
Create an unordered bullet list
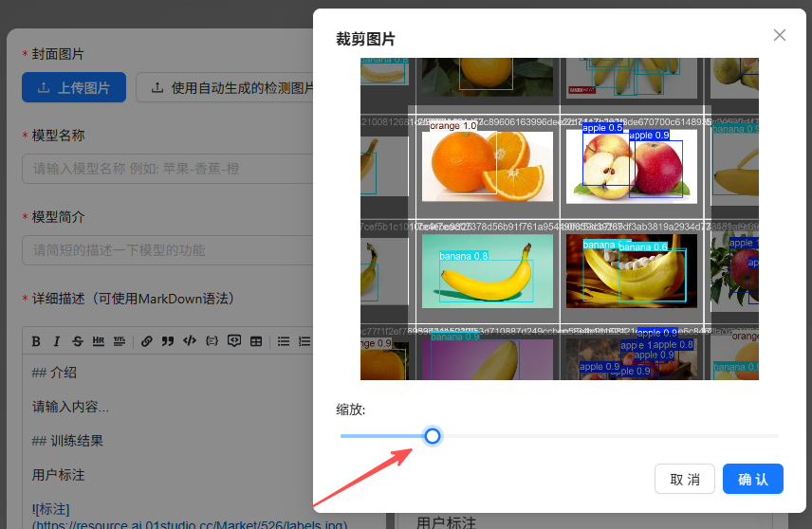pos(283,341)
